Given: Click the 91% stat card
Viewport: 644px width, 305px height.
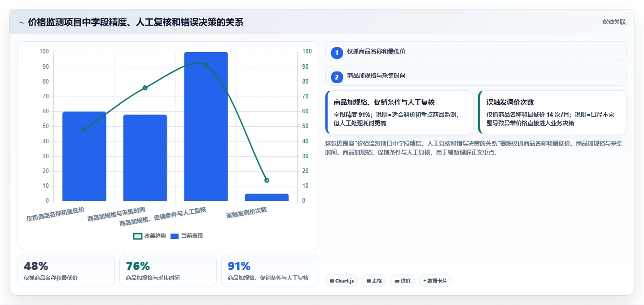Looking at the screenshot, I should [270, 270].
